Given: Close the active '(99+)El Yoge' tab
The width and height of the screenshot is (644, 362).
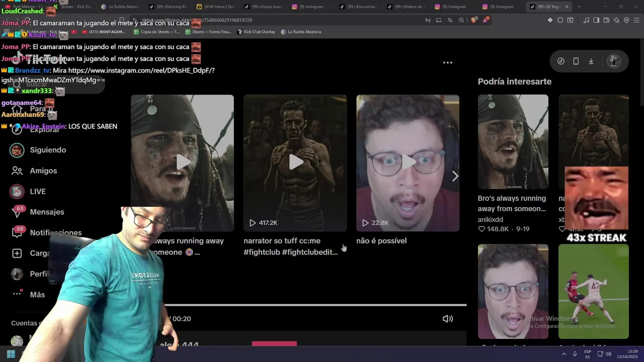Looking at the screenshot, I should [x=567, y=7].
